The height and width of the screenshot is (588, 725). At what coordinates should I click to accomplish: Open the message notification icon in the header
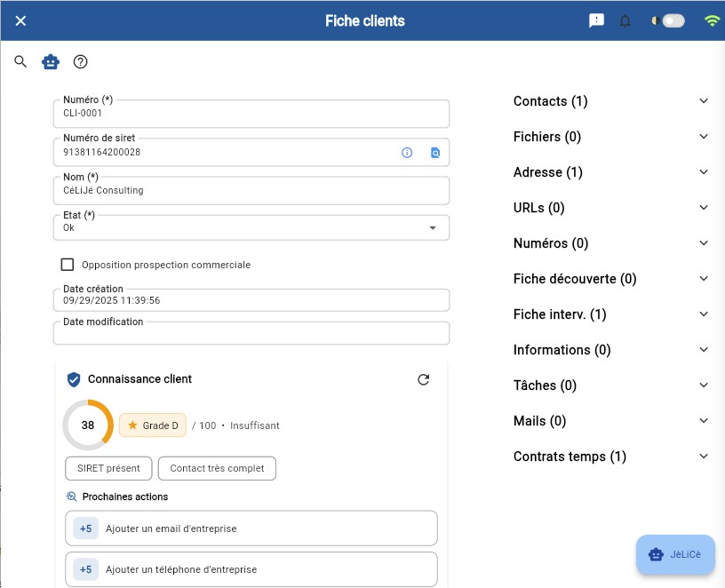[x=596, y=20]
